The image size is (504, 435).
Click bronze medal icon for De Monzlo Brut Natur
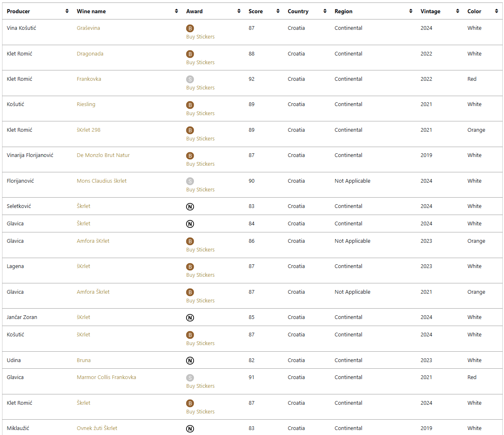pos(190,156)
